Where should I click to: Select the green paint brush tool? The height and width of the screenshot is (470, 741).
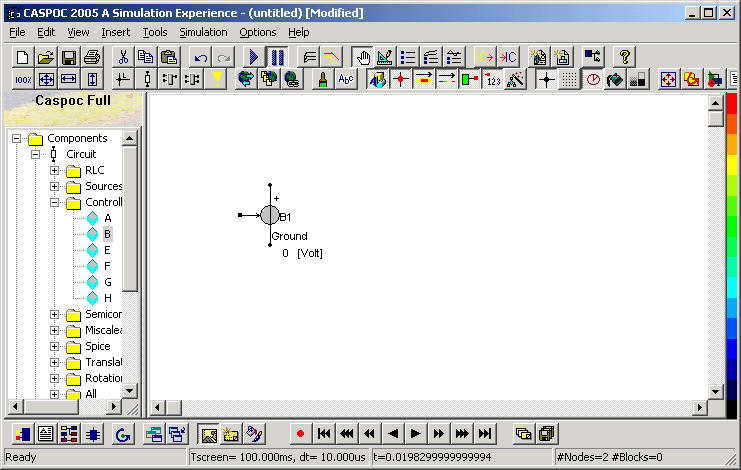(323, 79)
